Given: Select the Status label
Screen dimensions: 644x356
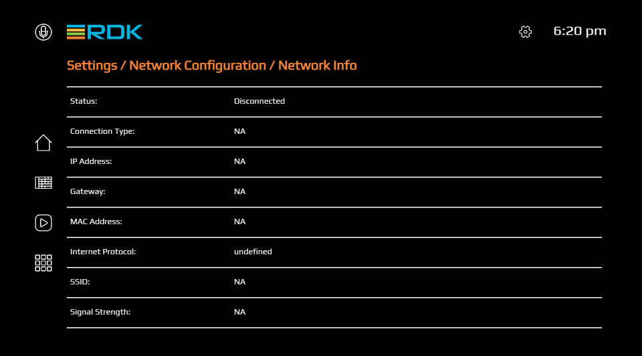Looking at the screenshot, I should point(84,101).
